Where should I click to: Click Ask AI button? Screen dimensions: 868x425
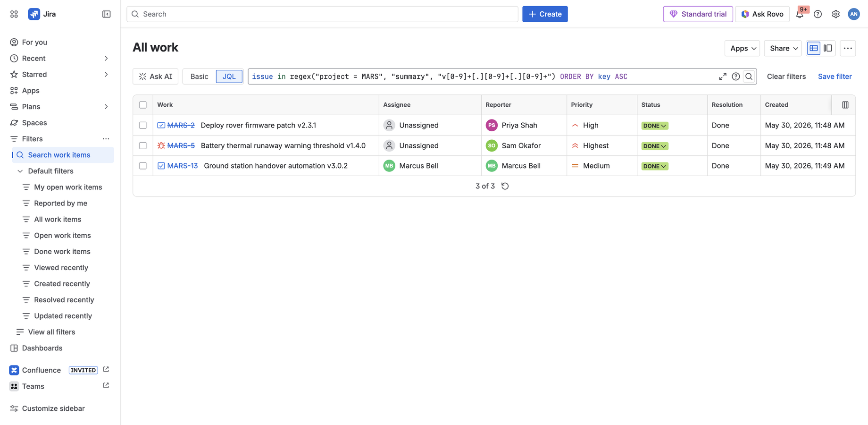coord(155,76)
